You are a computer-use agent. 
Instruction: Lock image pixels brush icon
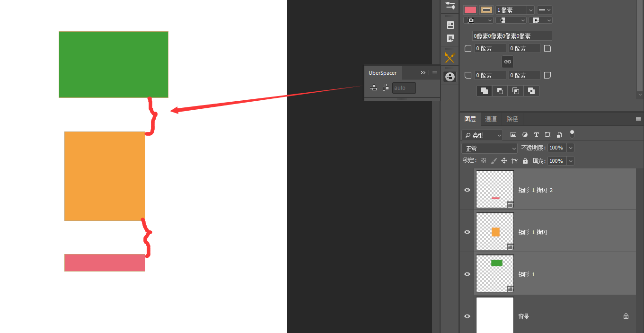(494, 161)
